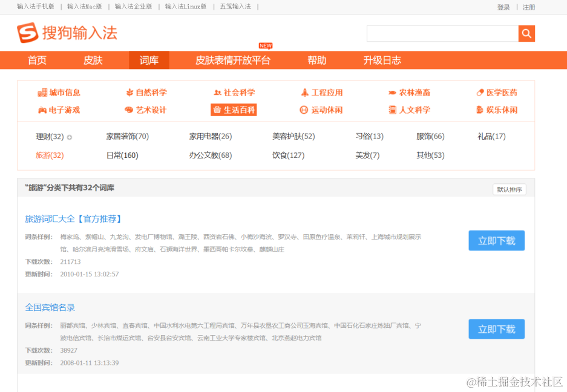Screen dimensions: 567x392
Task: Expand the 理财(32) plus icon
Action: [70, 137]
